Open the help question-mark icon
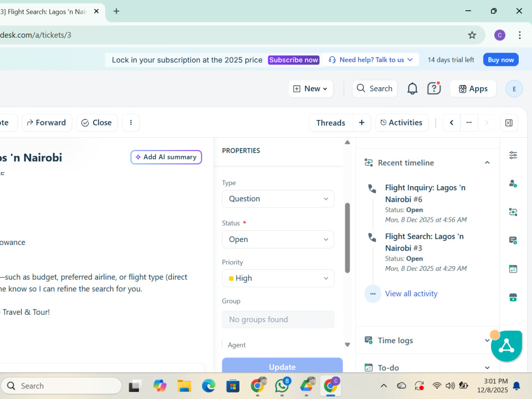The height and width of the screenshot is (399, 532). tap(434, 88)
